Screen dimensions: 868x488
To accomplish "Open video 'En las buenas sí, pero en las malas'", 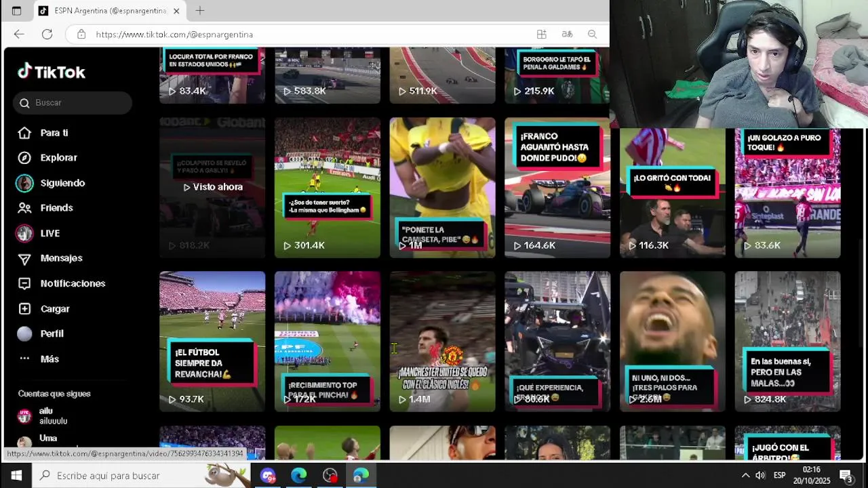I will pos(787,342).
